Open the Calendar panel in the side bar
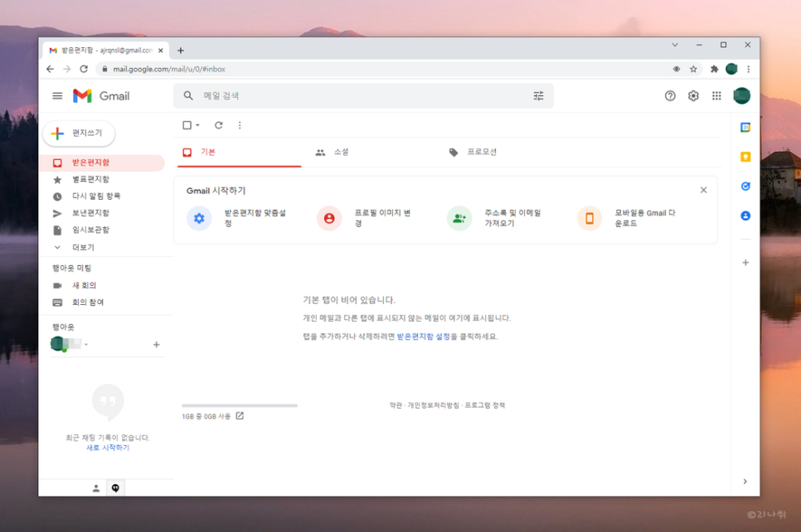801x532 pixels. coord(744,126)
